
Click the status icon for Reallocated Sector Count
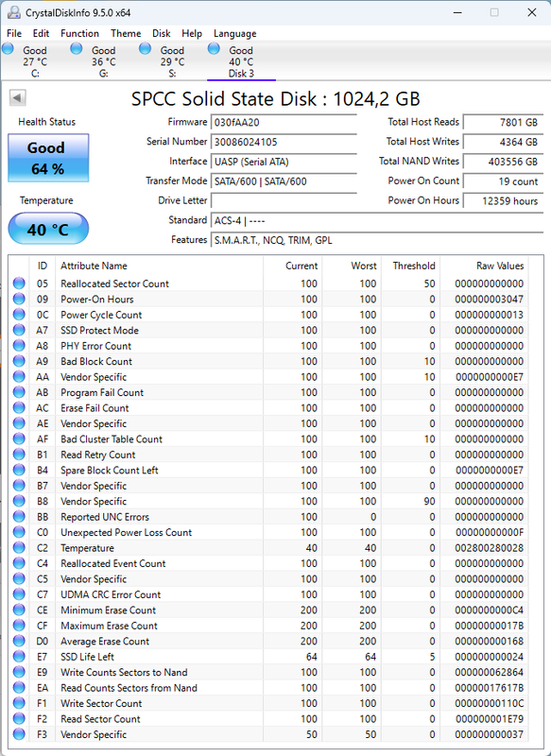coord(19,283)
